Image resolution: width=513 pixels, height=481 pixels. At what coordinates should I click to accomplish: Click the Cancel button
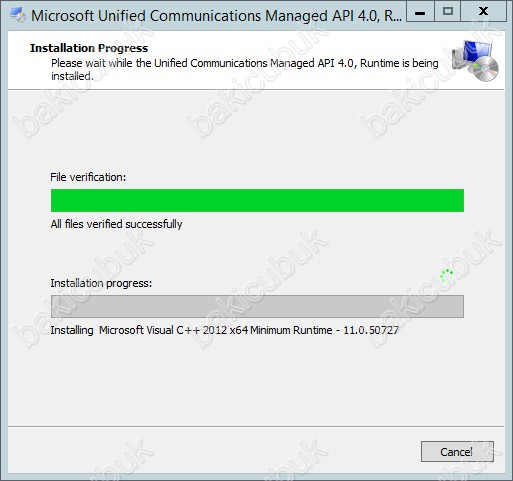coord(457,451)
